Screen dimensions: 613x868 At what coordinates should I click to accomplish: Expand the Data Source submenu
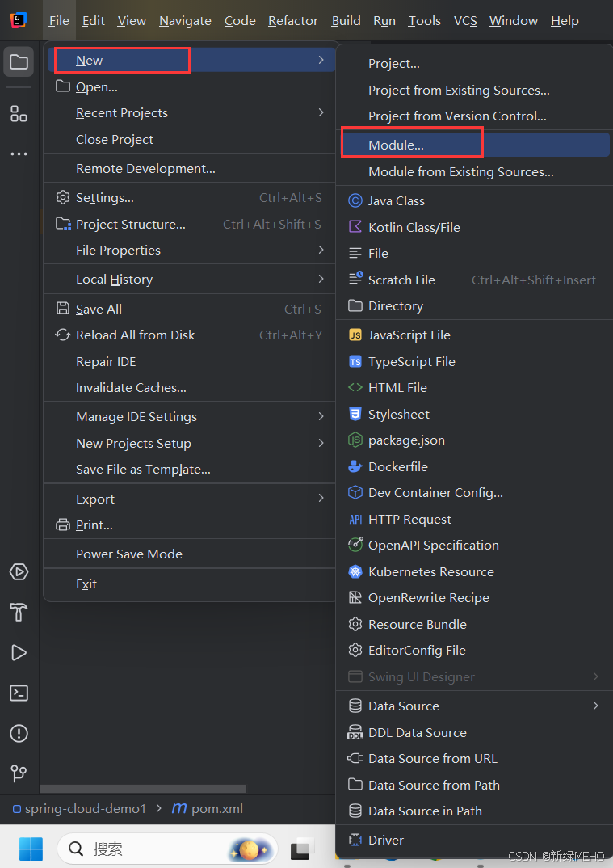(x=404, y=706)
